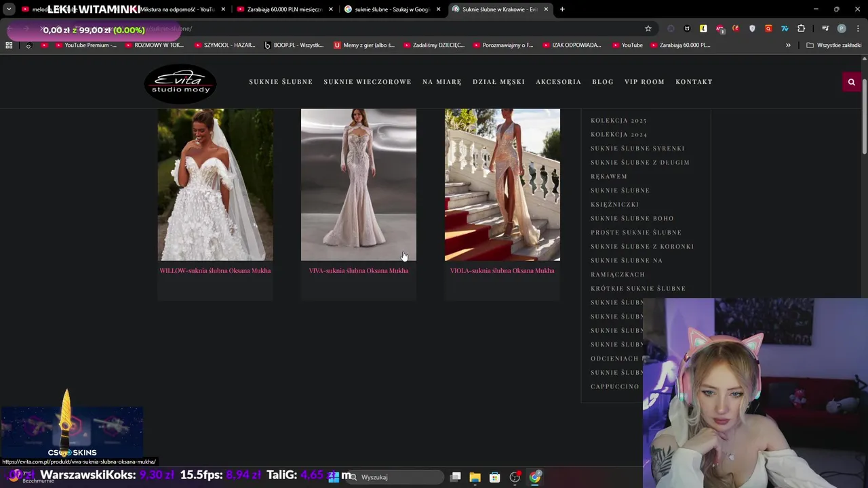
Task: Select SUKNIE ŚLUBNE BOHO category
Action: coord(632,218)
